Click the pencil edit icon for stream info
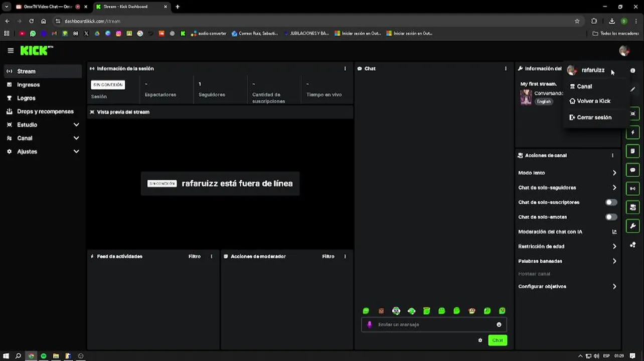 (x=632, y=90)
